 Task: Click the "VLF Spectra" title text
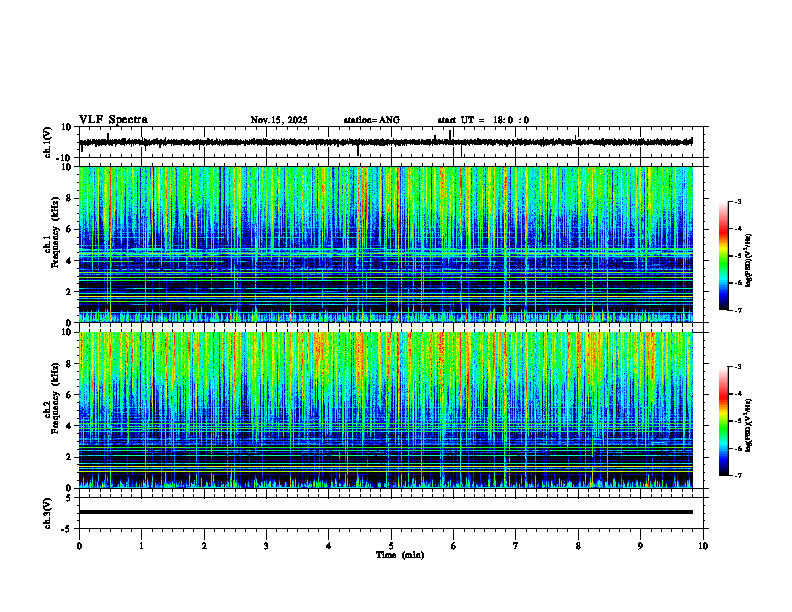[113, 120]
